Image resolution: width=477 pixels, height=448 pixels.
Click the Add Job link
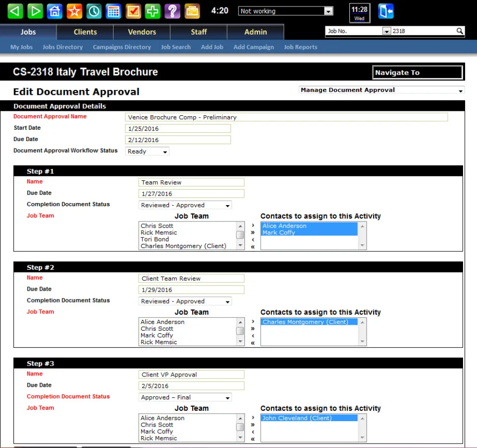pyautogui.click(x=212, y=47)
